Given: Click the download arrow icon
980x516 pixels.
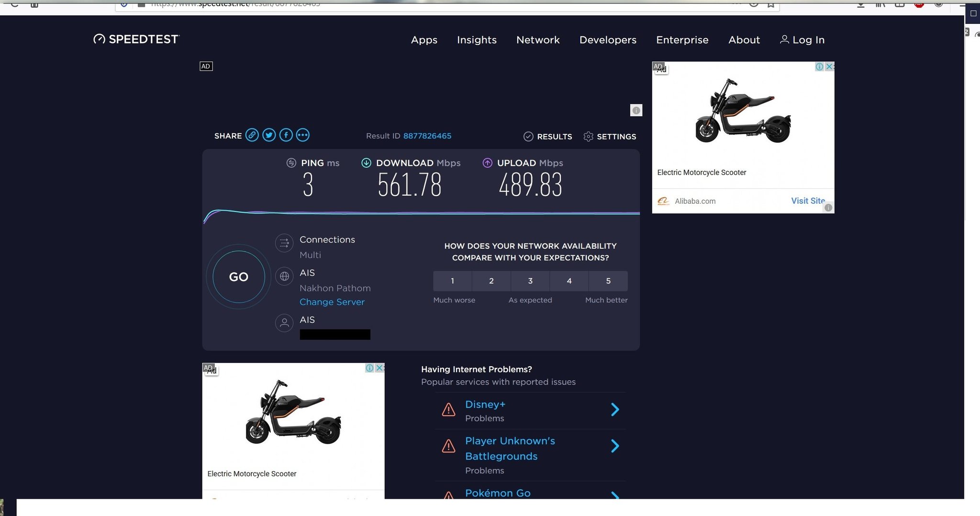Looking at the screenshot, I should pos(366,163).
